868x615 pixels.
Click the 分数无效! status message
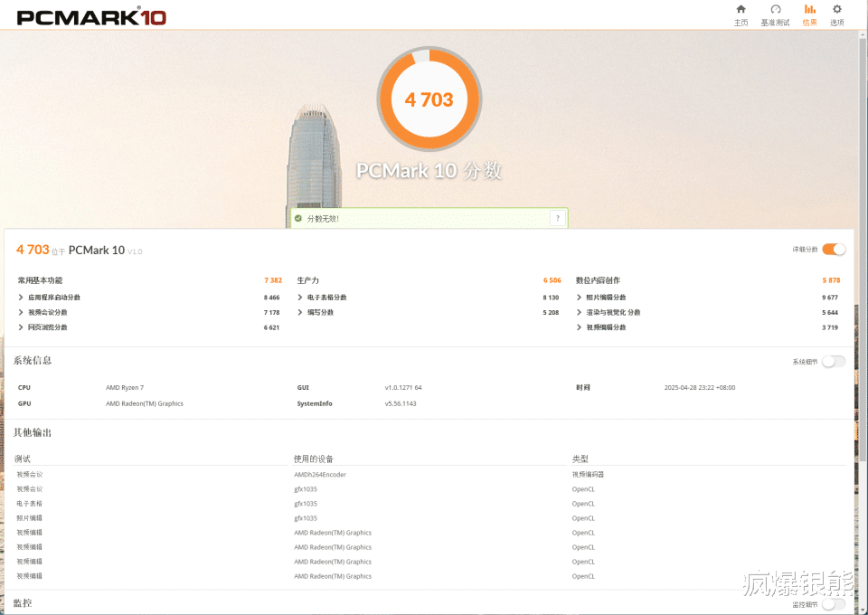(x=323, y=219)
